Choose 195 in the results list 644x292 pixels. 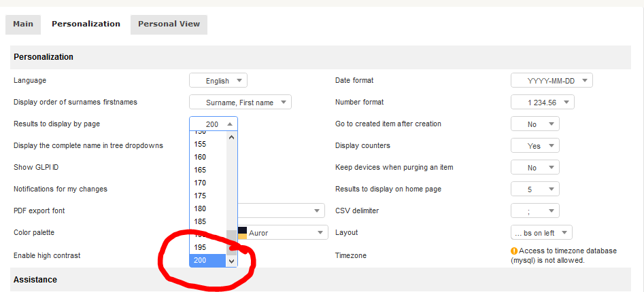208,247
